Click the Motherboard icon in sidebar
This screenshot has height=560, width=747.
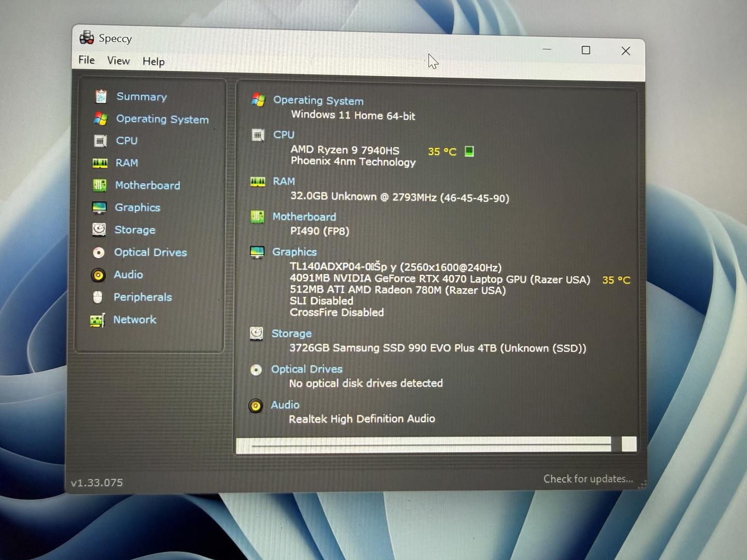[100, 185]
